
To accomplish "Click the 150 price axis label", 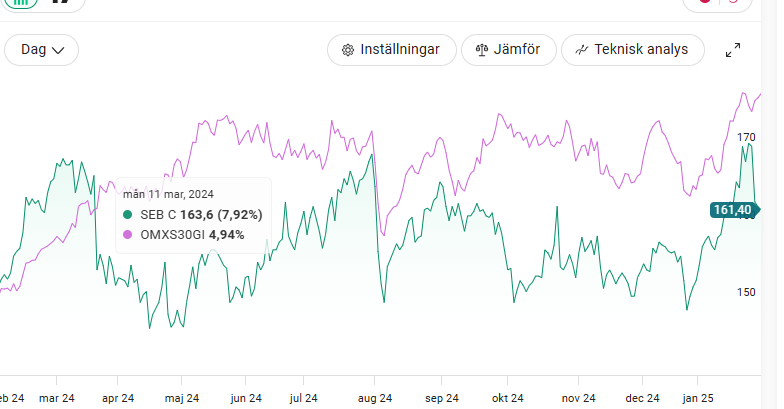I will [746, 292].
